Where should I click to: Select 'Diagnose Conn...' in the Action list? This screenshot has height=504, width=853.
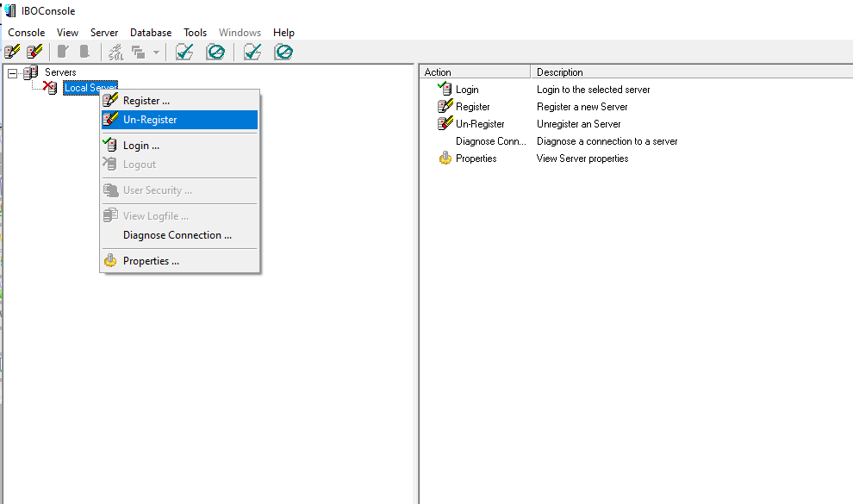491,141
